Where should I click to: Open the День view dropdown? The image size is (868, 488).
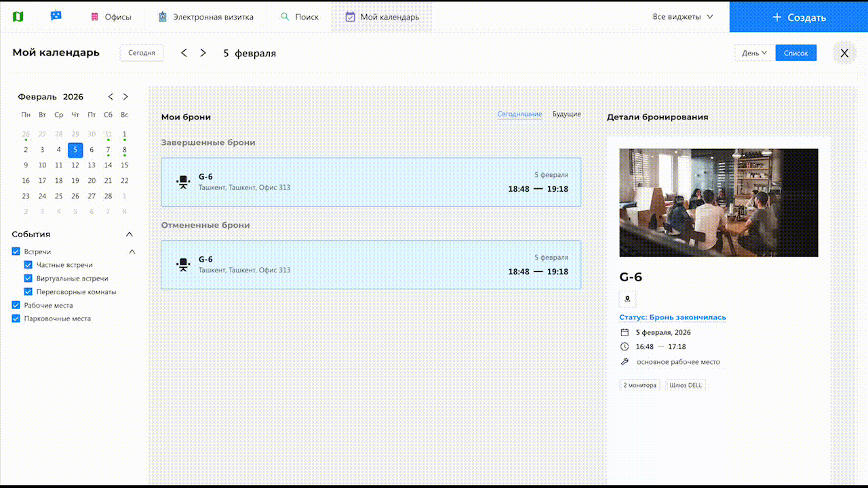click(x=754, y=53)
